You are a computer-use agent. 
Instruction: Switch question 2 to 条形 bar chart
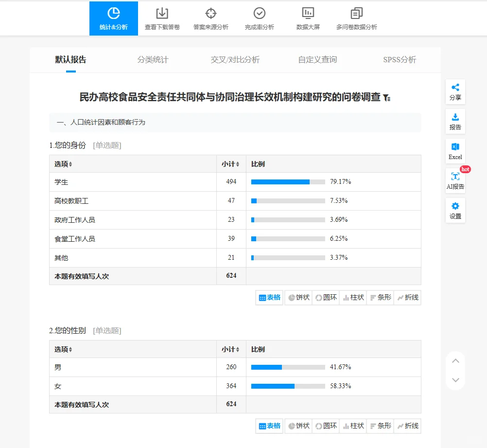381,426
